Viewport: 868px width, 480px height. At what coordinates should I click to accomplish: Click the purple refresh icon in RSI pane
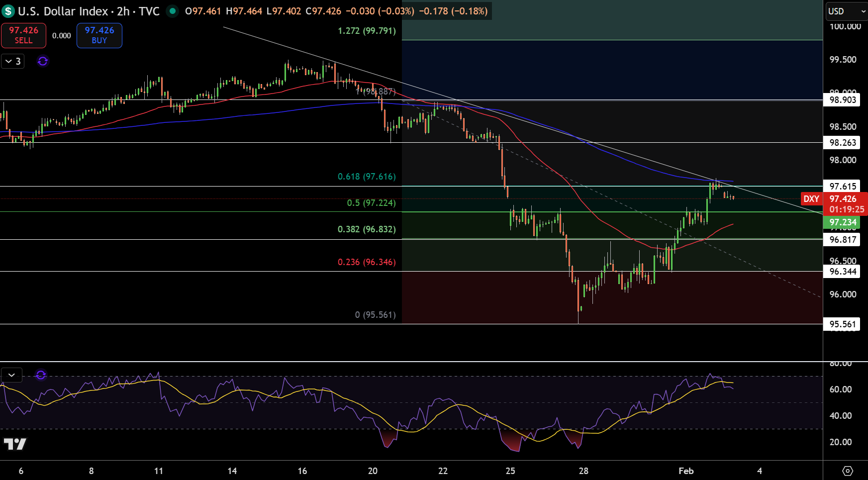click(41, 375)
